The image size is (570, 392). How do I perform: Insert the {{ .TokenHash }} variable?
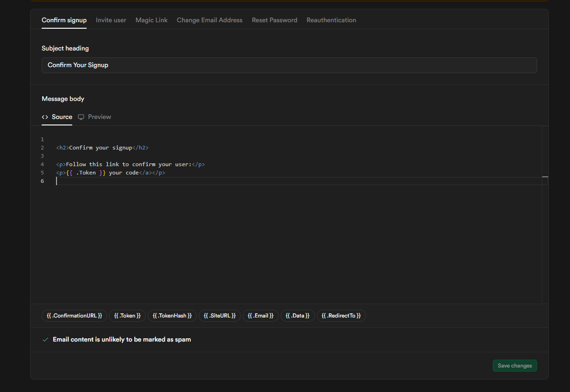click(172, 316)
